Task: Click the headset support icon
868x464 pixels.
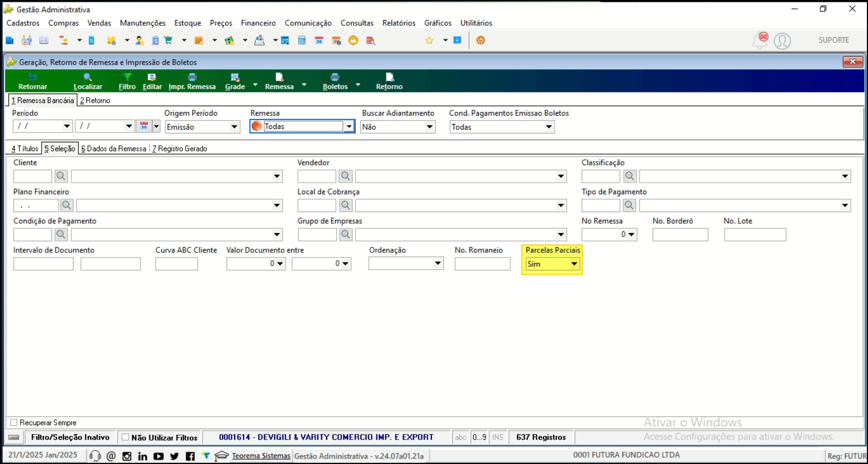Action: tap(95, 456)
